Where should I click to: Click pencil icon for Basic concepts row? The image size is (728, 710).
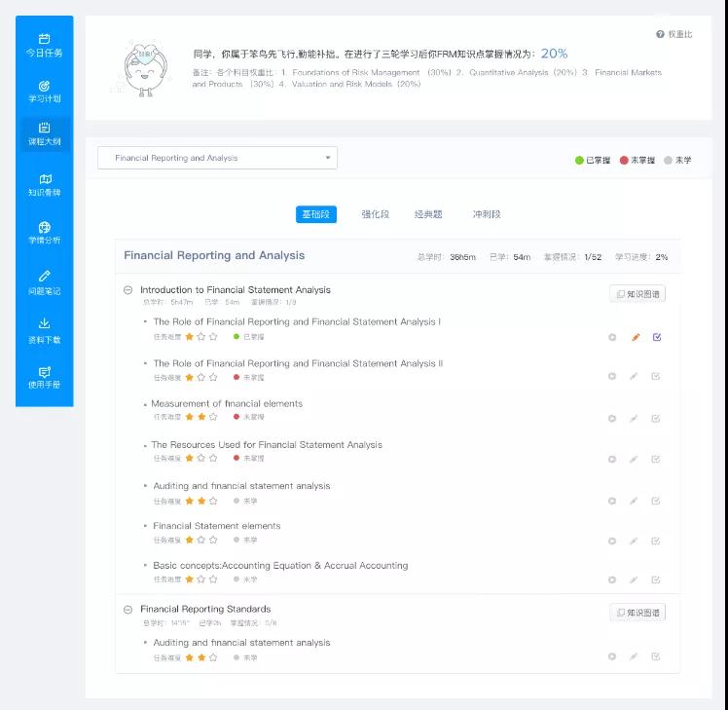634,579
